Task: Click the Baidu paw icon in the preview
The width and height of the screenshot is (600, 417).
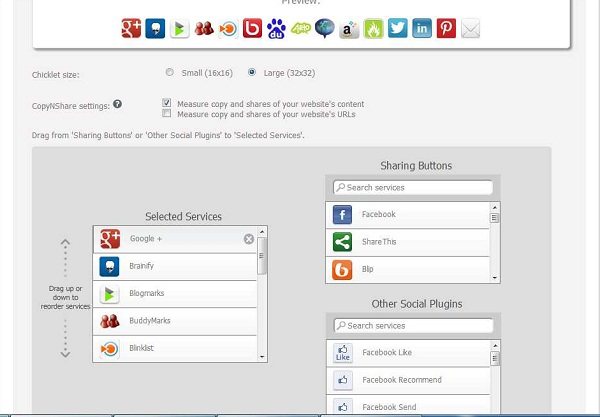Action: 276,29
